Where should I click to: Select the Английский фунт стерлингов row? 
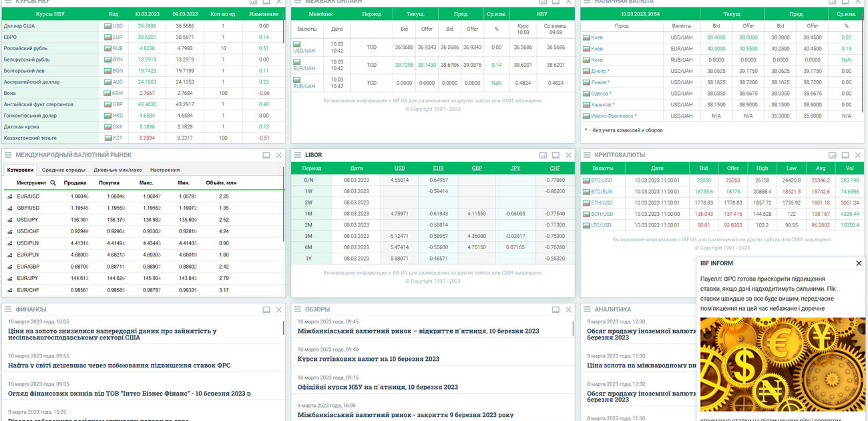[x=143, y=105]
